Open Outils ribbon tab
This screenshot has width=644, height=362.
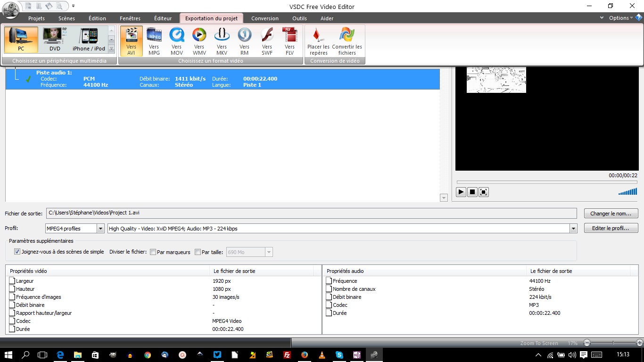coord(299,18)
